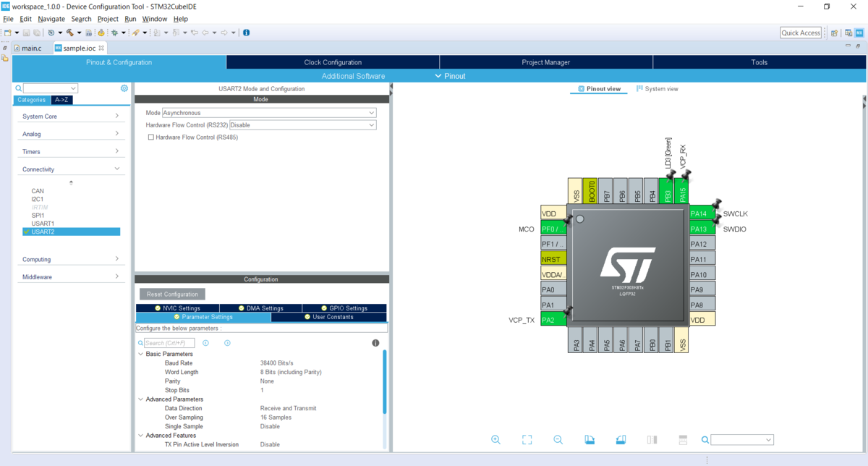Collapse the Advanced Parameters group
Screen dimensions: 868x466
pyautogui.click(x=140, y=399)
